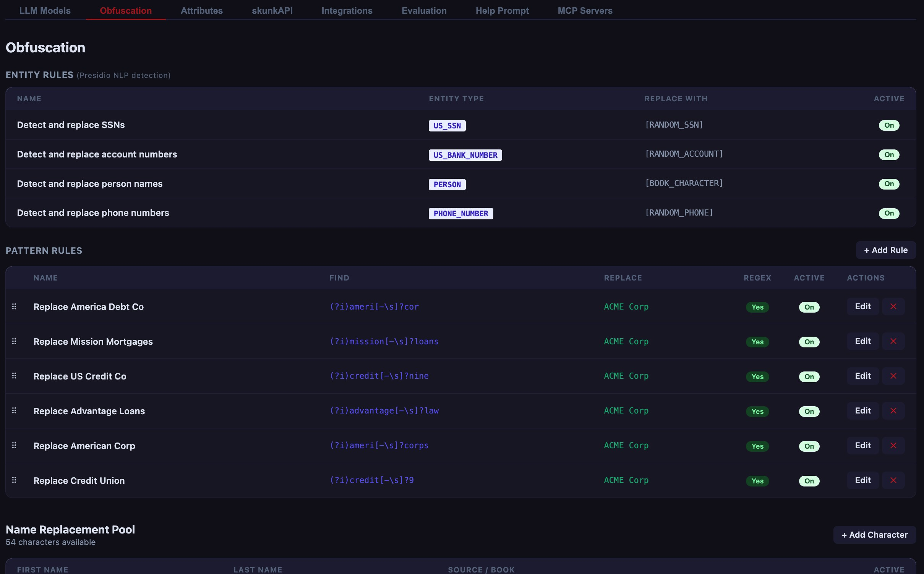Screen dimensions: 924x574
Task: Toggle On badge for Replace American Corp
Action: pyautogui.click(x=809, y=446)
